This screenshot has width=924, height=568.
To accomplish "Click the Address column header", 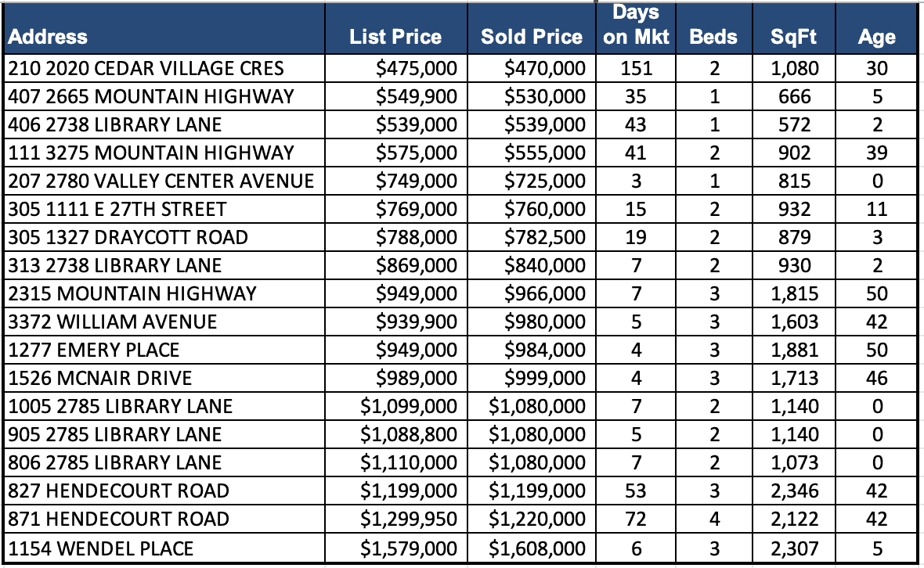I will click(x=49, y=37).
